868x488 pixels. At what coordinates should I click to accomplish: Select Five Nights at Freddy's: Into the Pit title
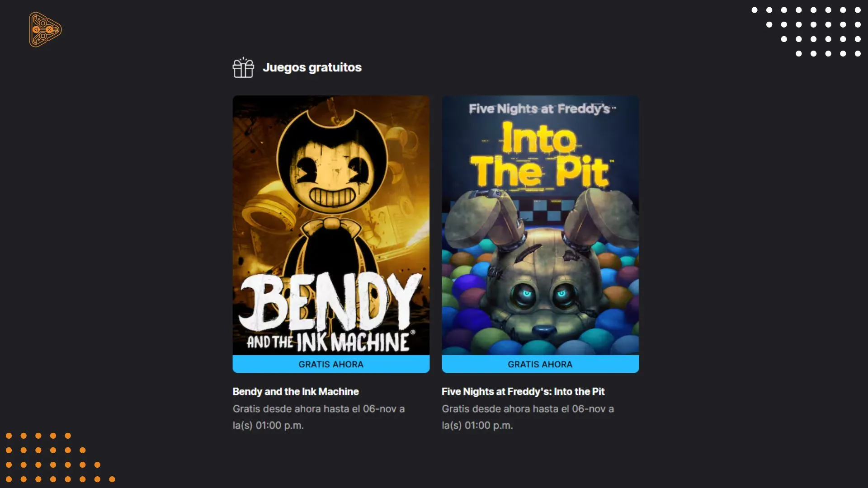(x=523, y=391)
